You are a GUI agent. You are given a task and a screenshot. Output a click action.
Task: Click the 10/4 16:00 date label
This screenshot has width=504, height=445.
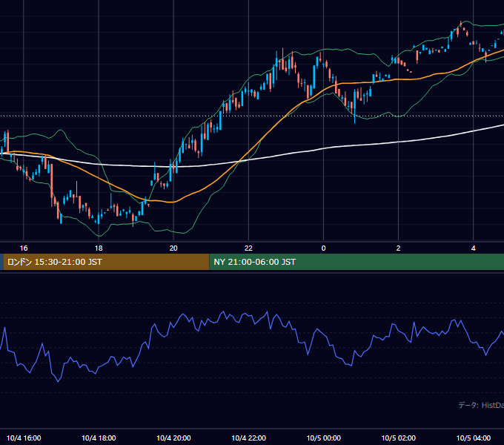click(24, 438)
